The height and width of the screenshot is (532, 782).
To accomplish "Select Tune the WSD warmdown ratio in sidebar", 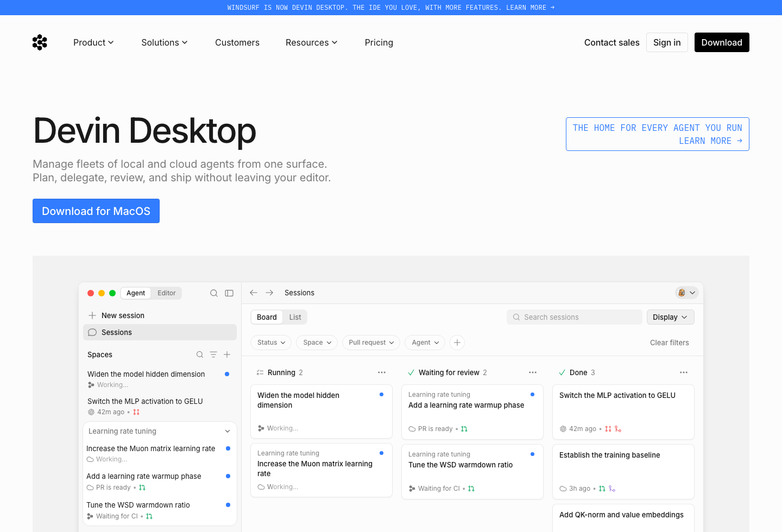I will click(159, 510).
